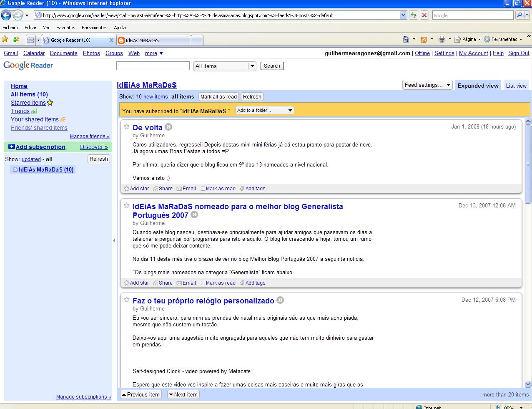The width and height of the screenshot is (532, 409).
Task: Open the 'Add to a folder...' dropdown
Action: tap(265, 110)
